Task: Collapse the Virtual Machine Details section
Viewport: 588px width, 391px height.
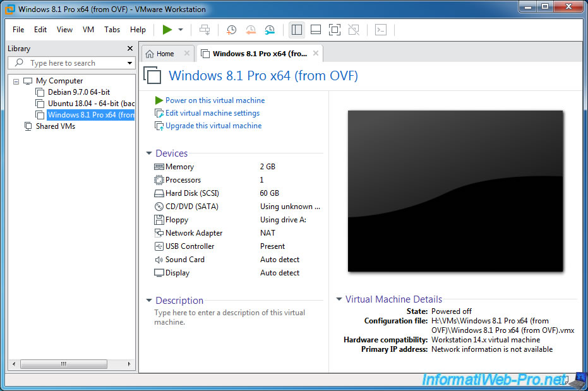Action: pyautogui.click(x=339, y=299)
